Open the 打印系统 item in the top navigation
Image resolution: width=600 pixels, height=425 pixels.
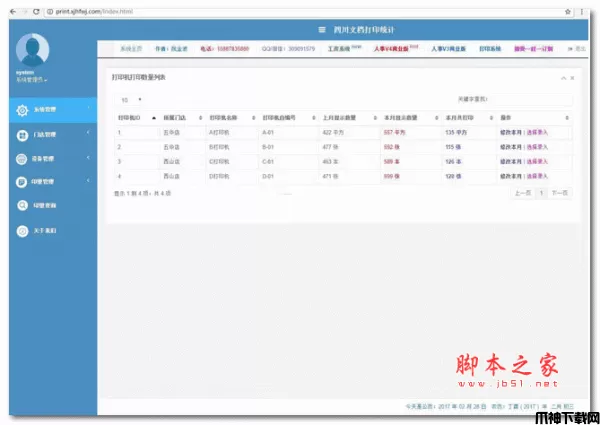[490, 49]
